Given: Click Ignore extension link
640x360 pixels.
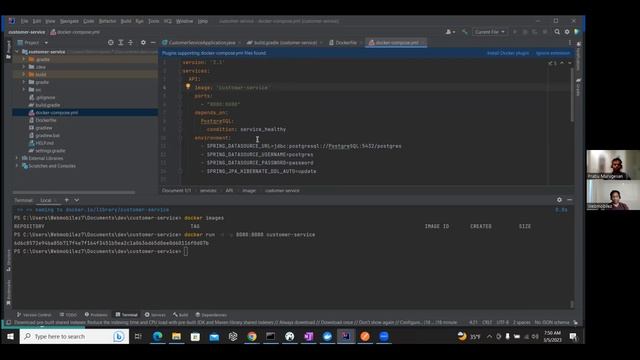Looking at the screenshot, I should point(553,53).
